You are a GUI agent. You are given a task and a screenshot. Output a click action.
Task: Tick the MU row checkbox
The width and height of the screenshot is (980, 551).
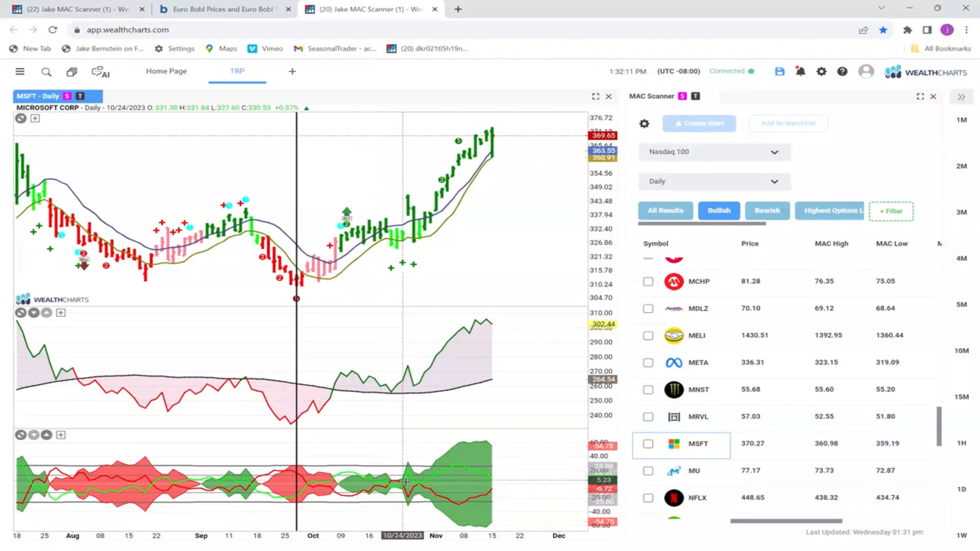648,471
